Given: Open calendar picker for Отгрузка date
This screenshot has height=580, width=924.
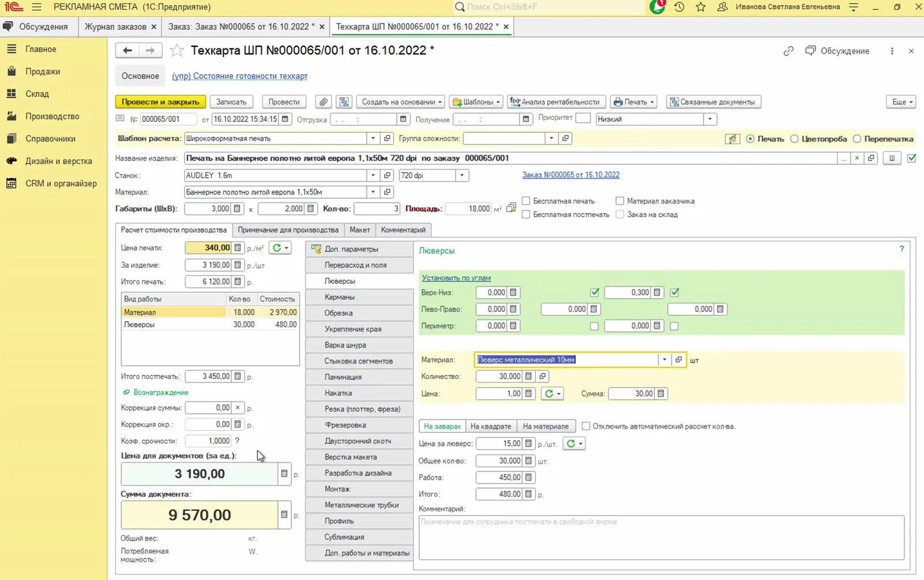Looking at the screenshot, I should coord(403,119).
